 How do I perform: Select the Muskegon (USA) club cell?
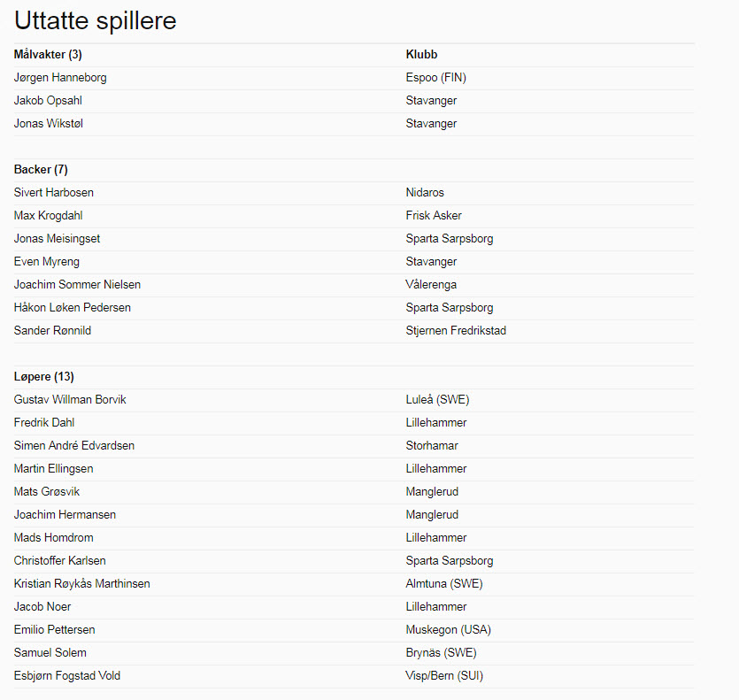(x=448, y=630)
